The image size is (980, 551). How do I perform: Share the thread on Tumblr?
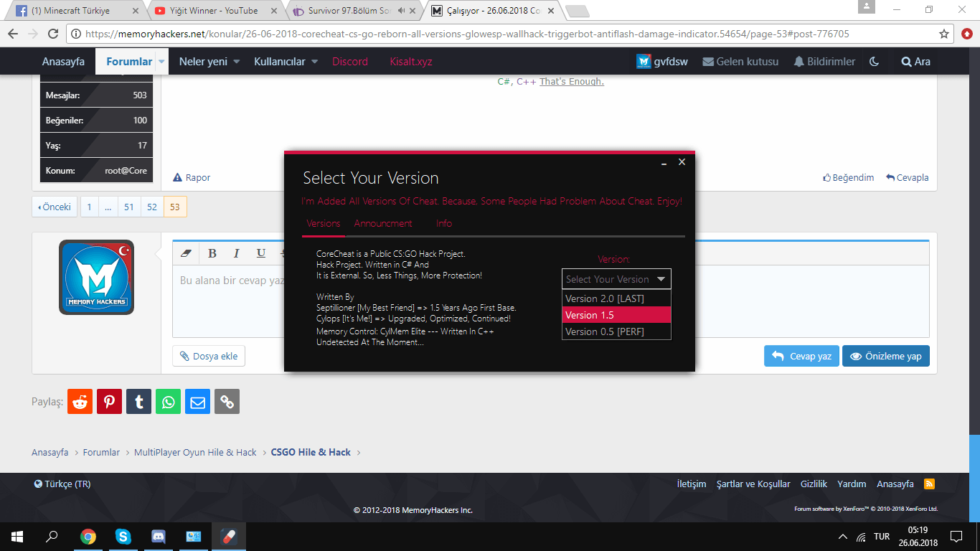click(138, 402)
